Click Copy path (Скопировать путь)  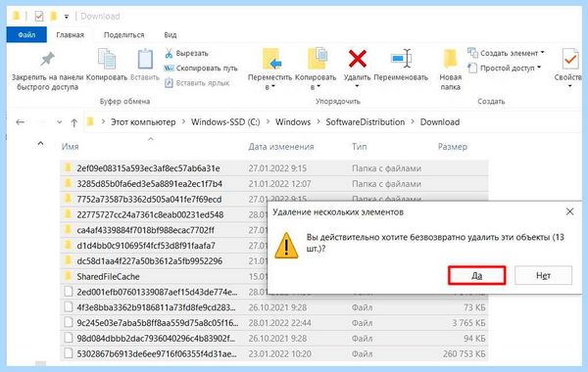point(201,69)
